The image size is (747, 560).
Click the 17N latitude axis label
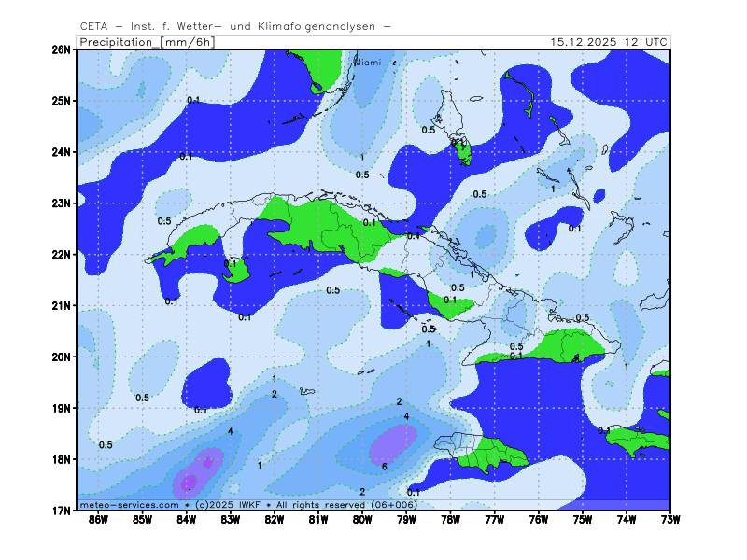tap(62, 511)
